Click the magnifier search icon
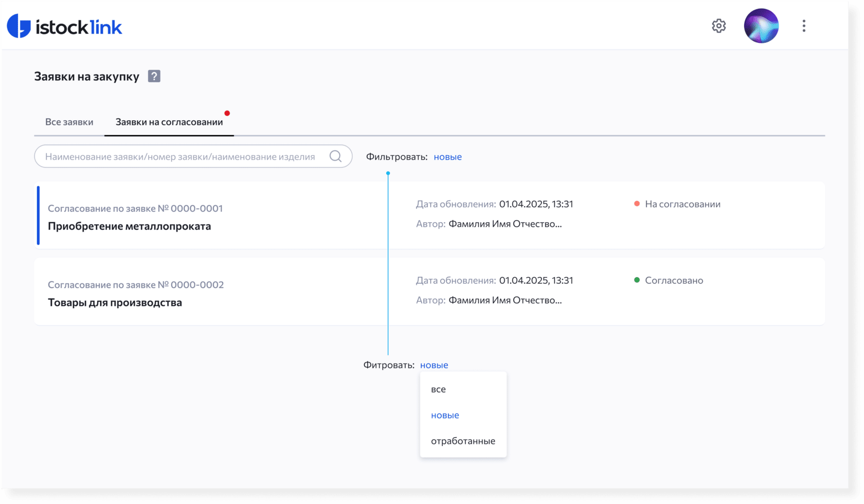The height and width of the screenshot is (504, 864). tap(335, 156)
